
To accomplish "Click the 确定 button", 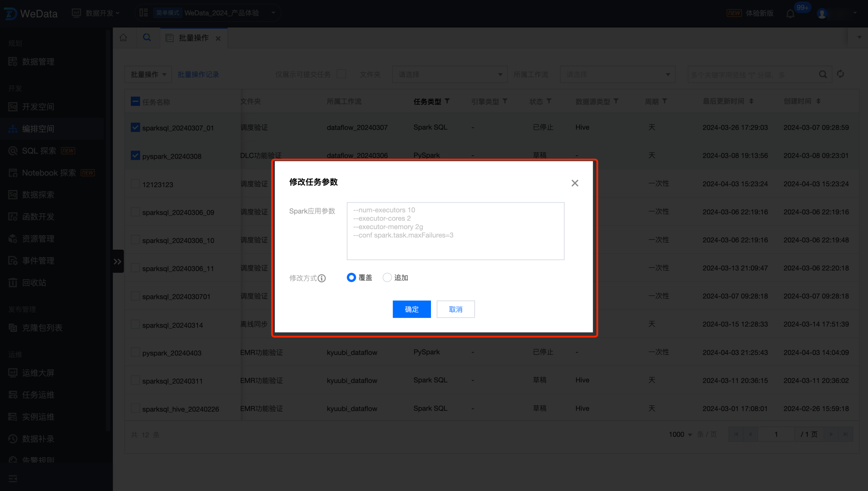I will [412, 309].
